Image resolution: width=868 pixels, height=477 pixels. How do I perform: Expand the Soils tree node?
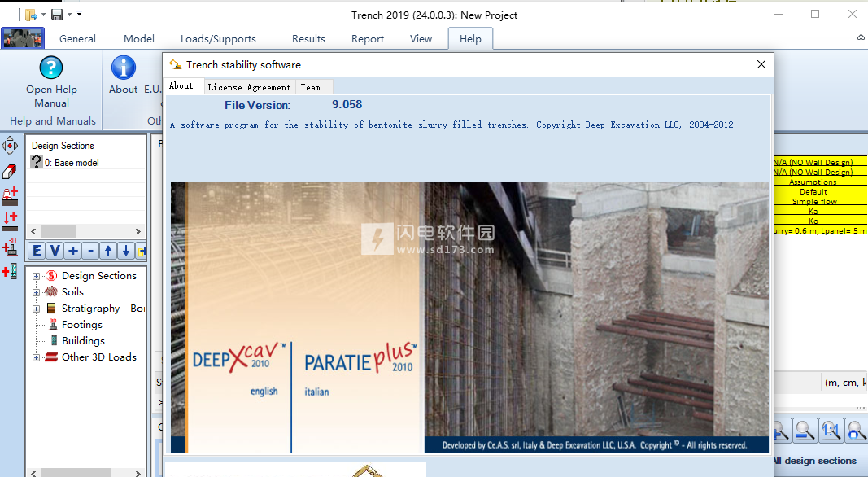(x=36, y=292)
